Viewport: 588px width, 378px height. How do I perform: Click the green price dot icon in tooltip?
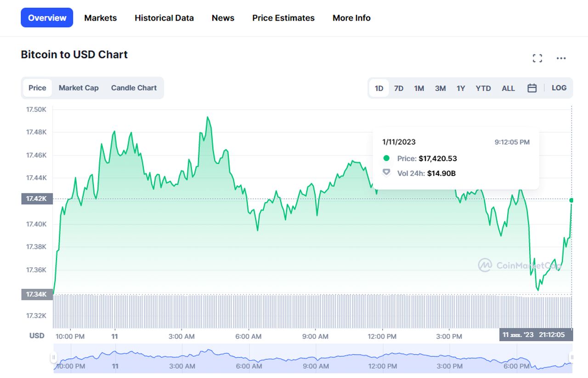pos(386,158)
